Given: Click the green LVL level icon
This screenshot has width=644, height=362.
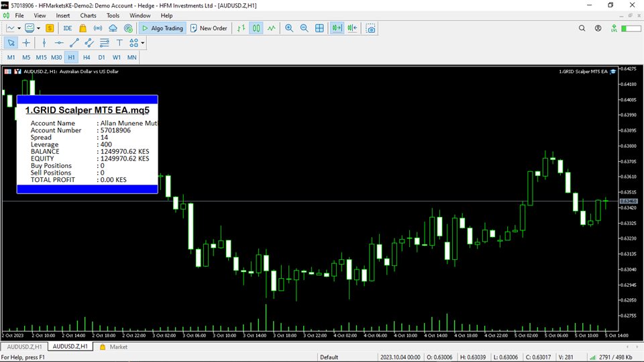Looking at the screenshot, I should (614, 28).
